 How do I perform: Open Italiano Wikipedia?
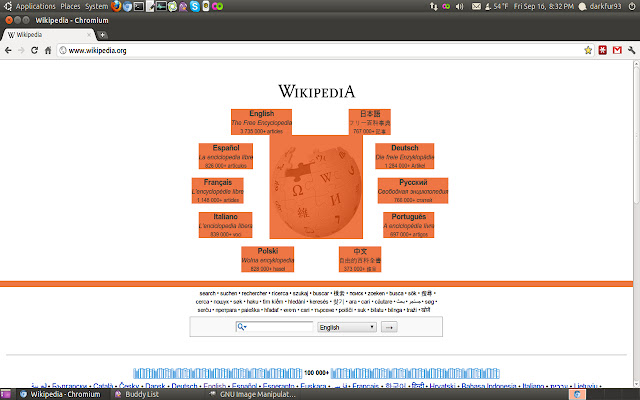pyautogui.click(x=225, y=225)
